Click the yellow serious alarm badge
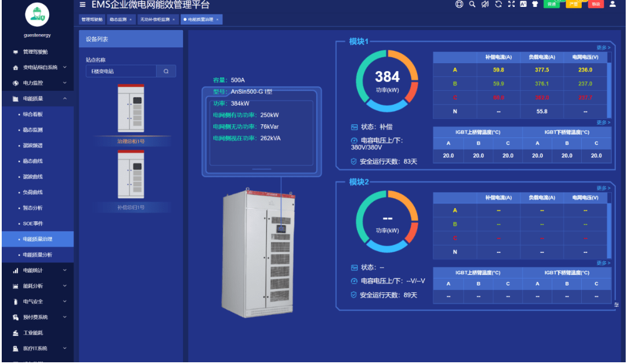This screenshot has width=628, height=364. (574, 5)
